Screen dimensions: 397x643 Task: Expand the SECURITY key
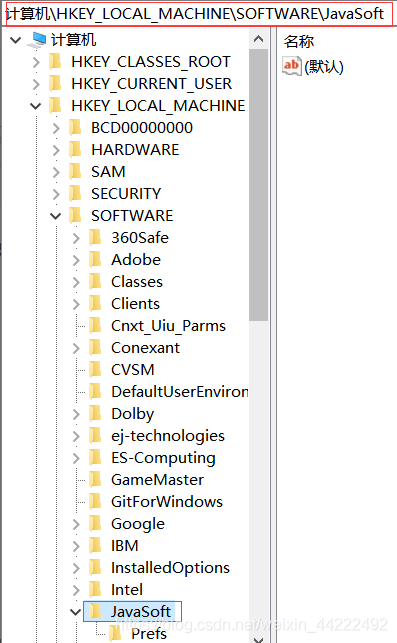click(x=56, y=194)
